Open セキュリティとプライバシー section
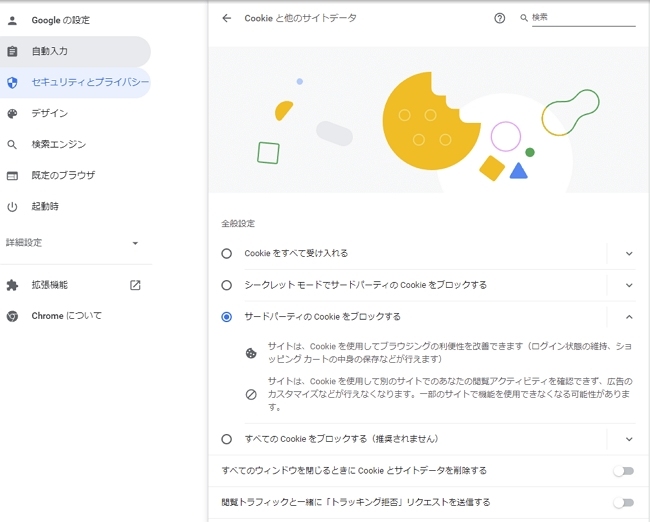This screenshot has width=650, height=522. [75, 83]
